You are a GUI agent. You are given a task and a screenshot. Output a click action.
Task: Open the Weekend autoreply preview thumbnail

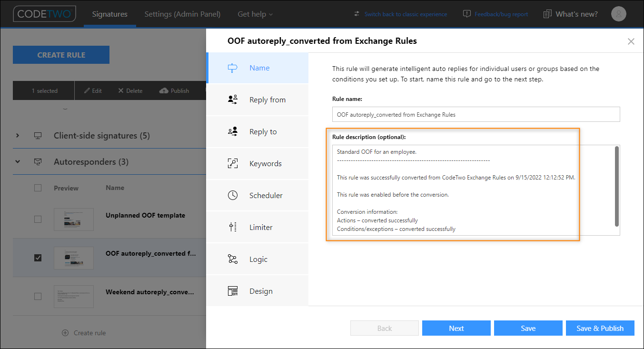click(74, 296)
